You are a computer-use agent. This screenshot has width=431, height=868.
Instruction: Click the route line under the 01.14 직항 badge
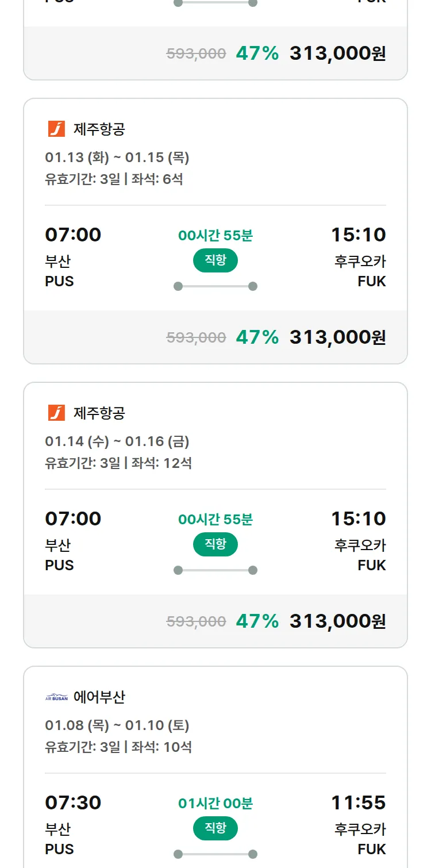point(215,570)
